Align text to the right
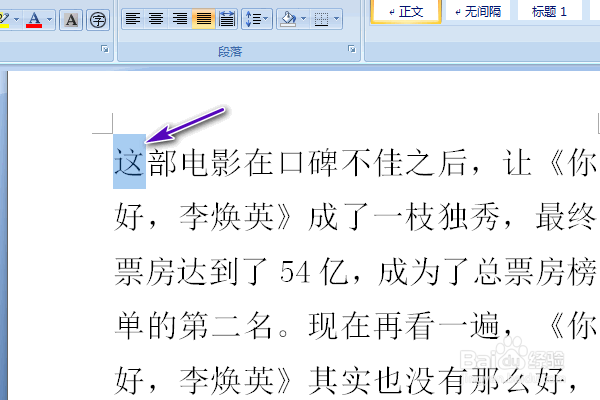The width and height of the screenshot is (600, 400). [179, 19]
